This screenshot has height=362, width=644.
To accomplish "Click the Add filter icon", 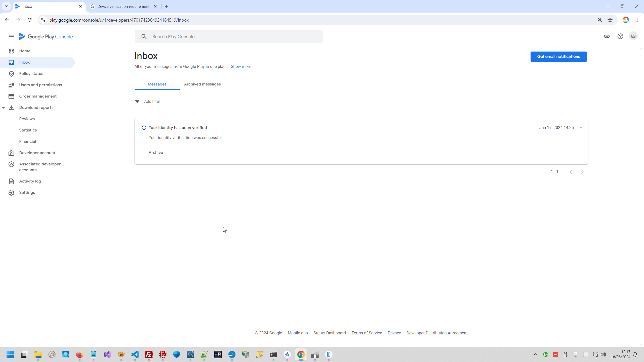I will (137, 102).
